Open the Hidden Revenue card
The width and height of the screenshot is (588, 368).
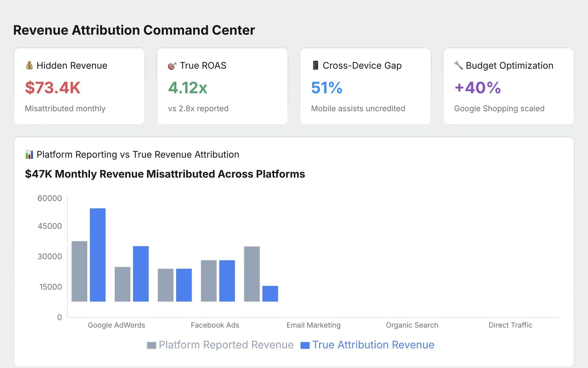coord(79,86)
